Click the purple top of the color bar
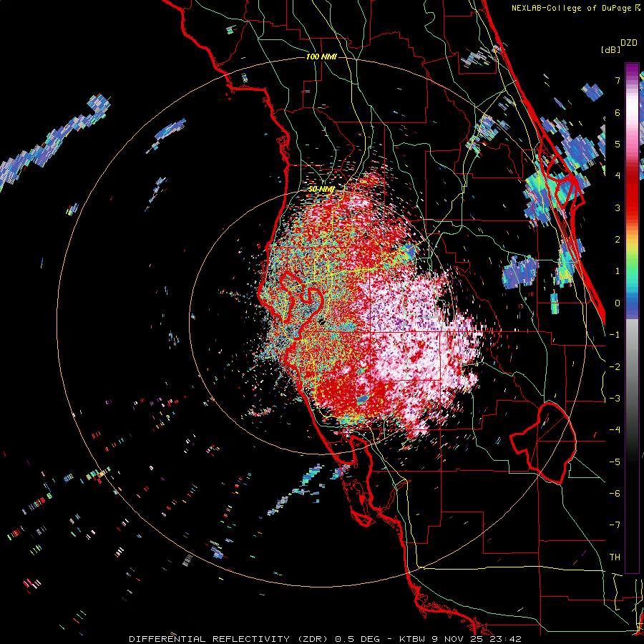The width and height of the screenshot is (644, 644). 632,71
